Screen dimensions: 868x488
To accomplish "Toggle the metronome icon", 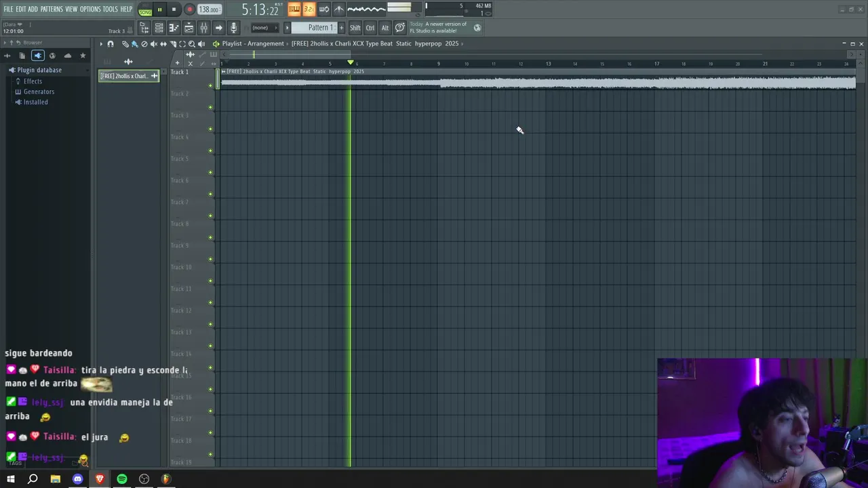I will [x=338, y=9].
